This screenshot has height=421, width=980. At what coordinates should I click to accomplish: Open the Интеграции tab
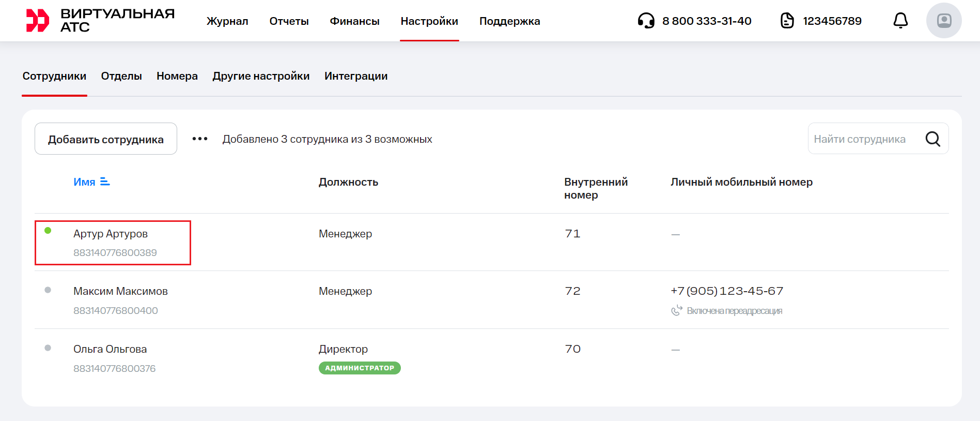(x=356, y=76)
